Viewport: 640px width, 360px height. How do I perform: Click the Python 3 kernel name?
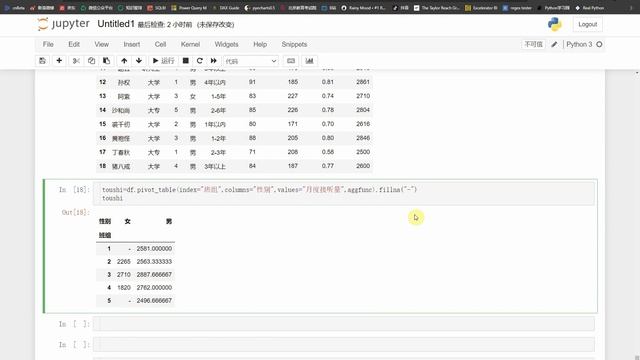579,44
